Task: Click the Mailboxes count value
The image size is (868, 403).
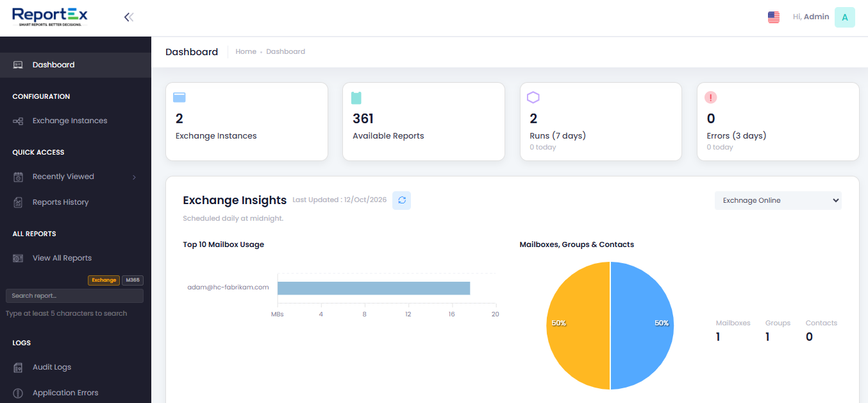Action: click(x=718, y=337)
